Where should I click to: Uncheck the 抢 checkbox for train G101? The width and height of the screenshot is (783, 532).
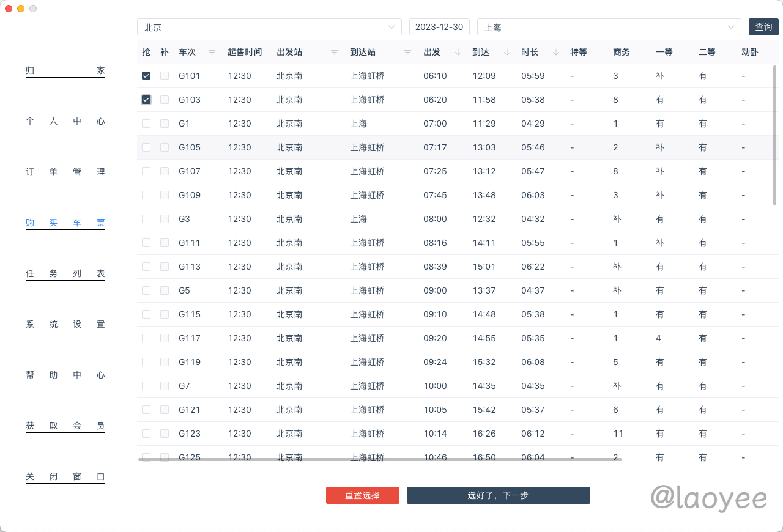[146, 76]
